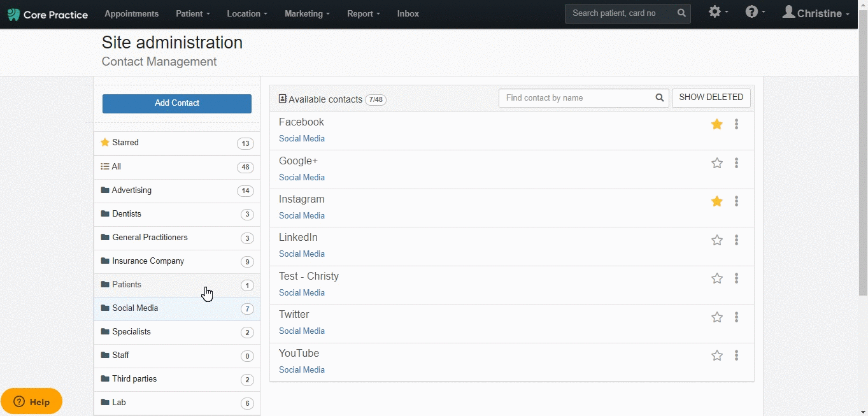Open the Lab folder
Screen dimensions: 868x416
pyautogui.click(x=177, y=403)
